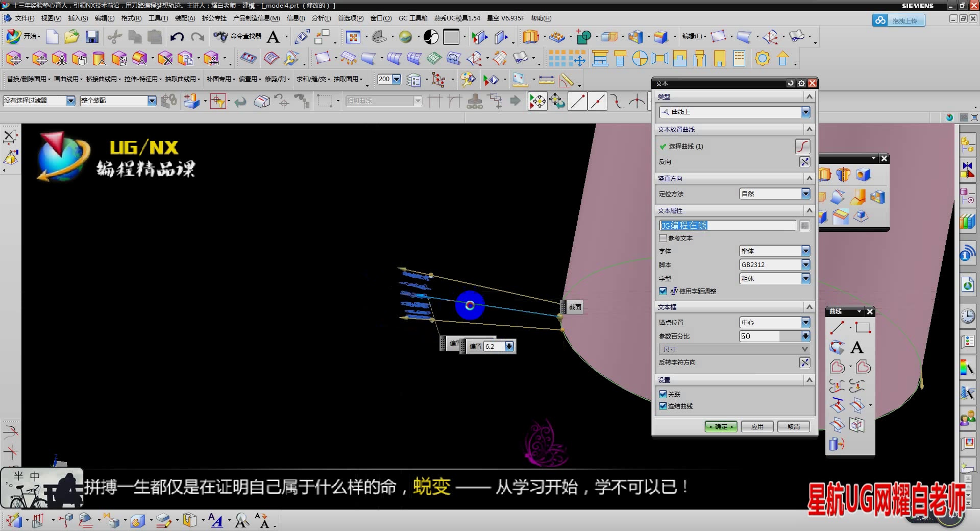Uncheck the 关联 checkbox in 设置
The height and width of the screenshot is (531, 980).
[x=663, y=394]
